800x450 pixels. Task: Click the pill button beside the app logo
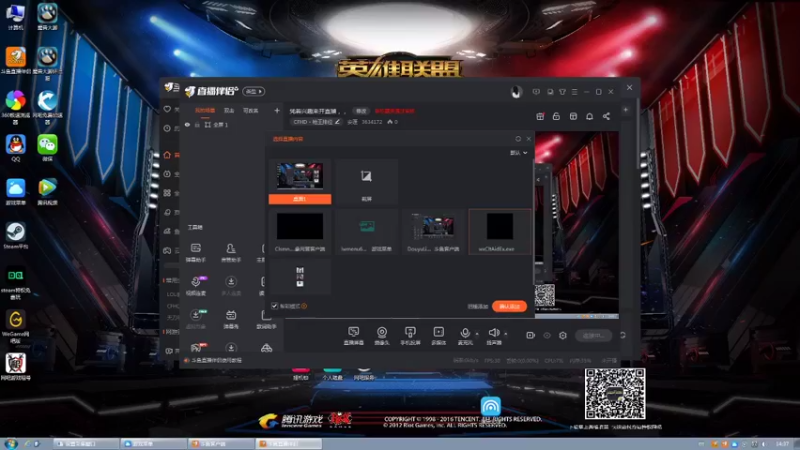(253, 91)
